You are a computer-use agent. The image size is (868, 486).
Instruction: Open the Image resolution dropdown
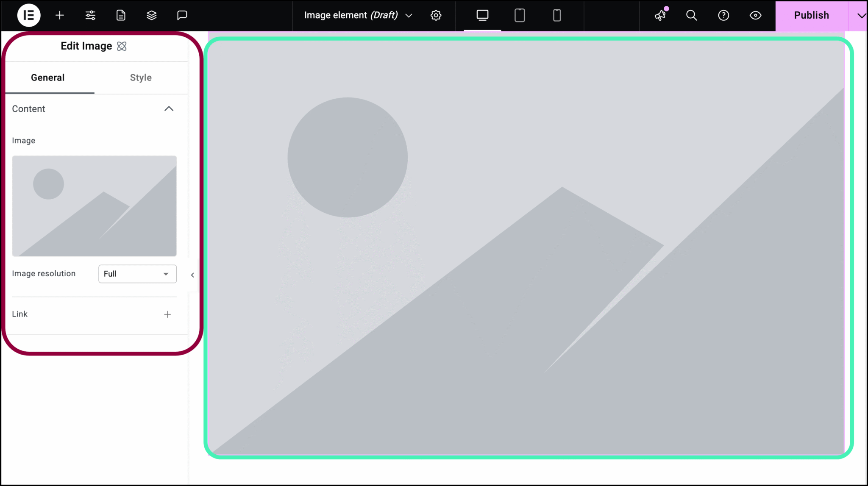click(x=137, y=274)
